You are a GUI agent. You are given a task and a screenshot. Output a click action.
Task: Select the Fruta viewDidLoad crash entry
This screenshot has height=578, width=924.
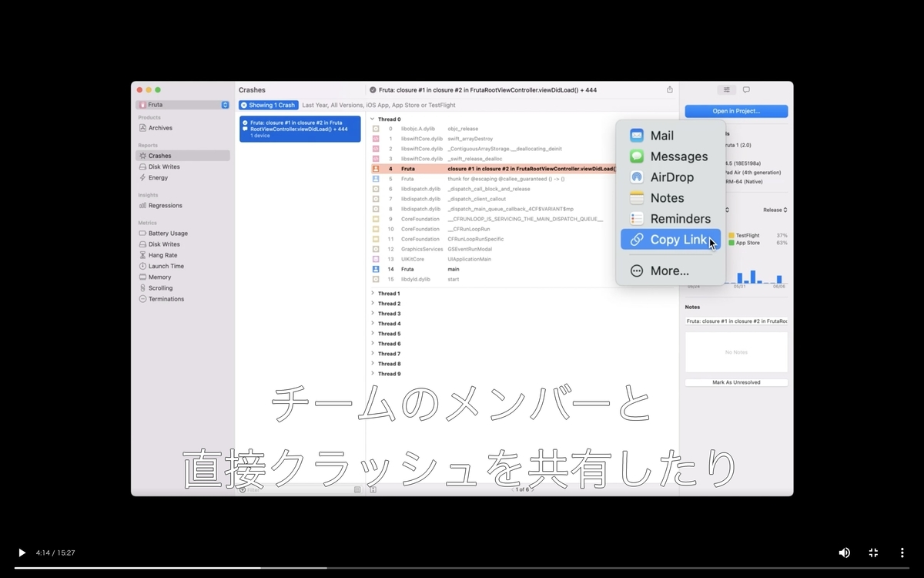(300, 129)
